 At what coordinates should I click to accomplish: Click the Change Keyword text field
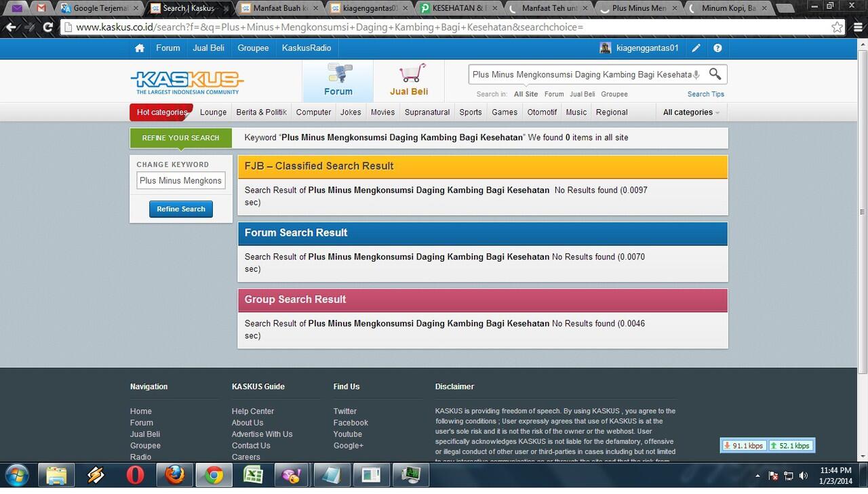pos(181,181)
